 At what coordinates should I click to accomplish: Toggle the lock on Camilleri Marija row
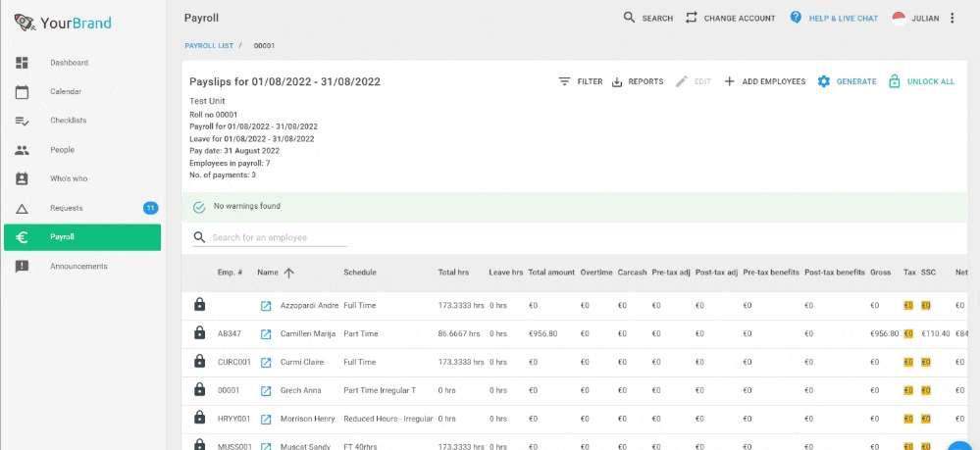click(199, 333)
